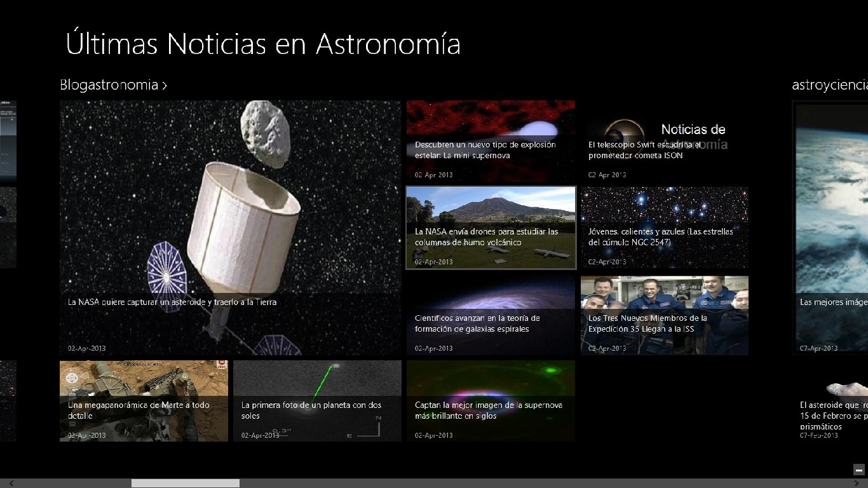Screen dimensions: 868x488
Task: Open the NASA asteroid capture article tile
Action: (230, 227)
